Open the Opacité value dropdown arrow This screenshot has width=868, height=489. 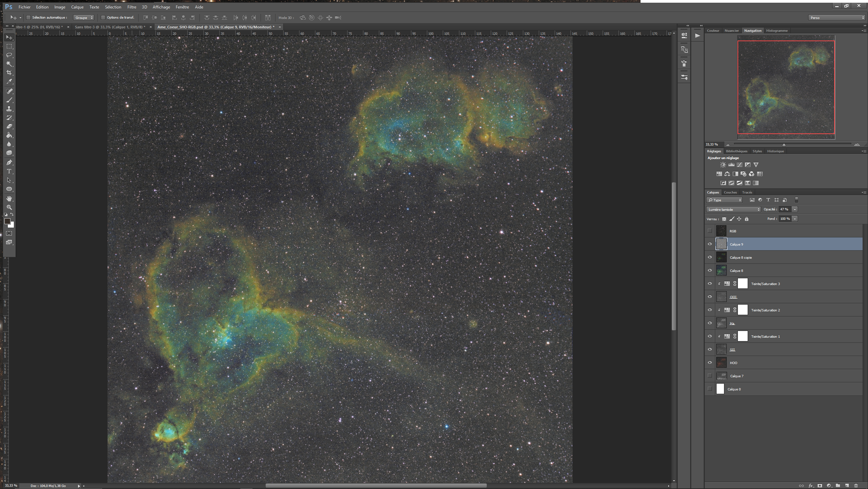pos(795,209)
